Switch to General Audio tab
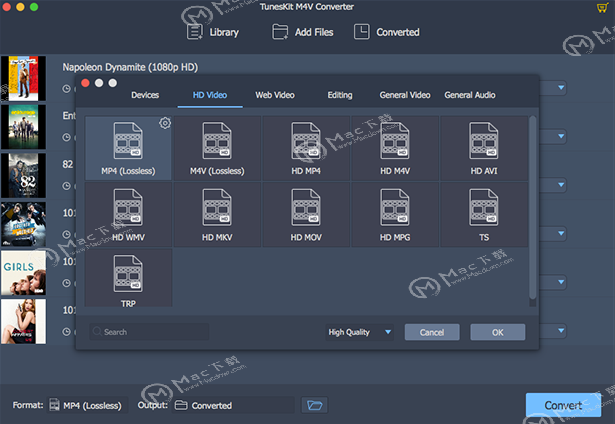The image size is (615, 424). click(x=470, y=95)
